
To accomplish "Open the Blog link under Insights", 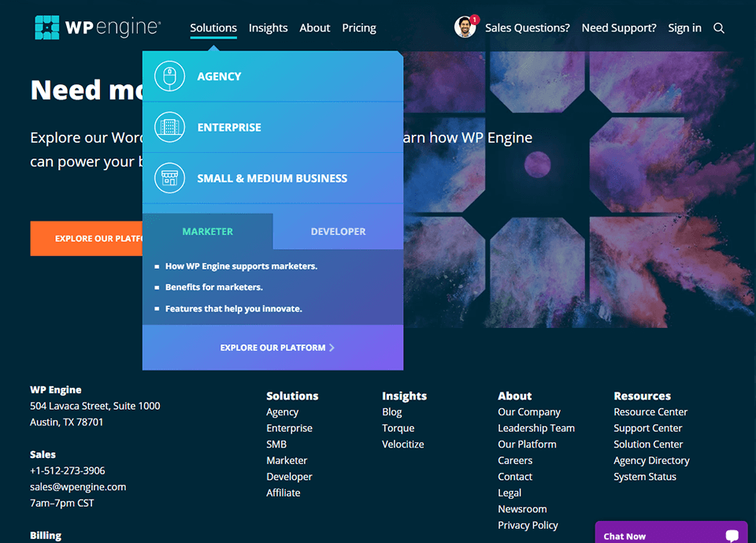I will pyautogui.click(x=392, y=412).
